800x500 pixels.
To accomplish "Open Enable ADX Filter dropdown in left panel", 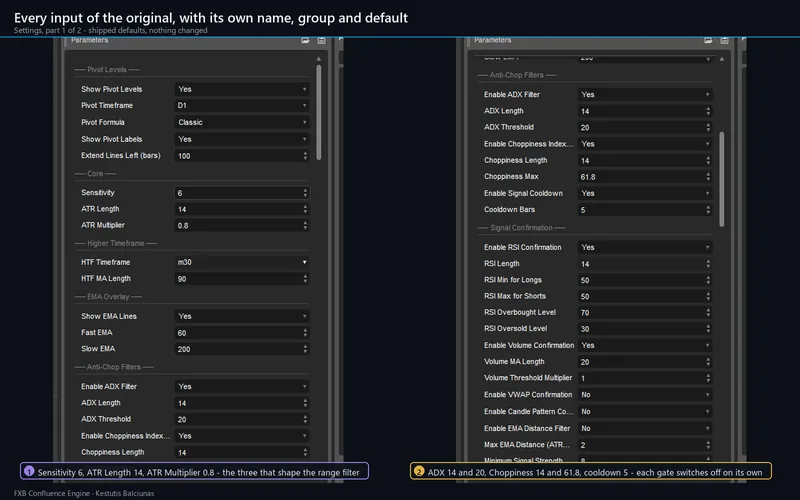I will pos(242,387).
